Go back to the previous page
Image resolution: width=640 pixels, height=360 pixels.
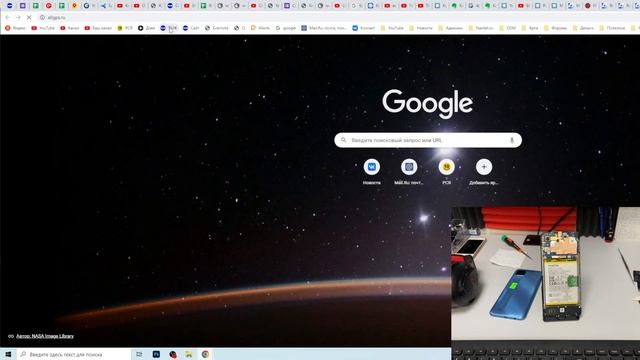[x=8, y=18]
